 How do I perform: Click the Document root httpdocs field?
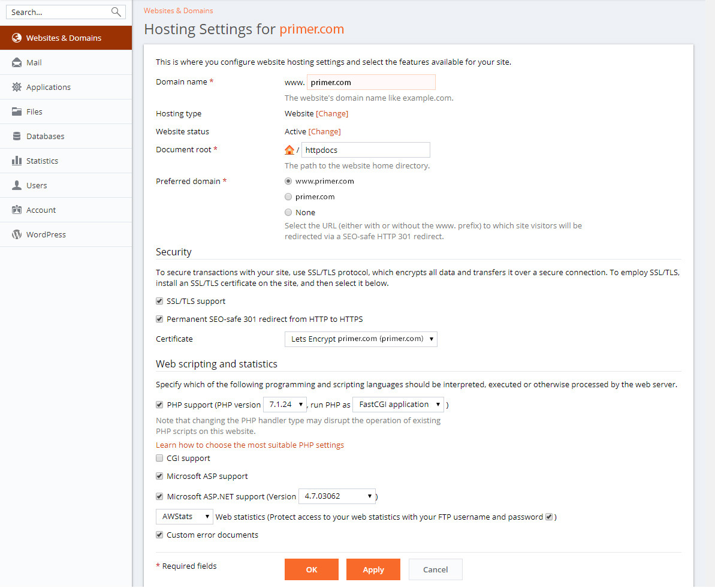click(x=366, y=150)
